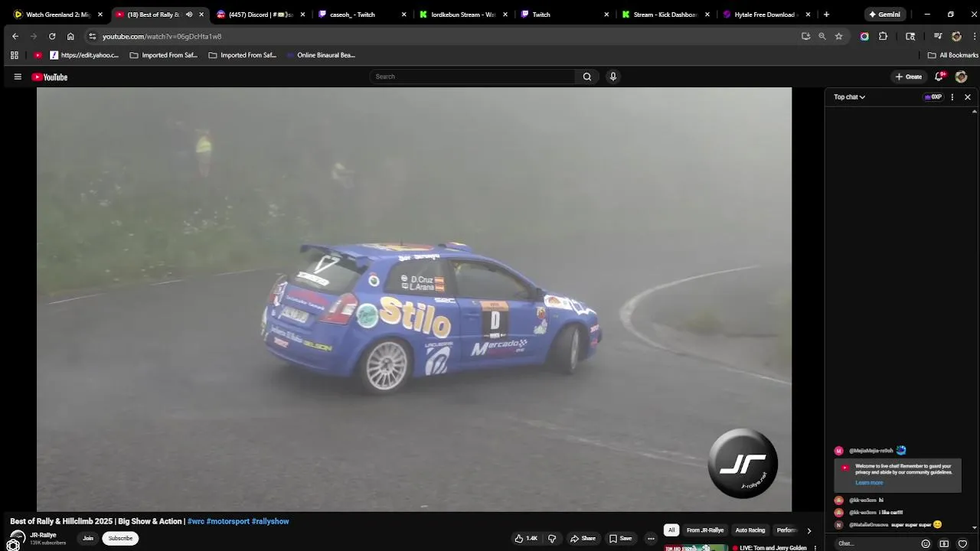This screenshot has height=551, width=980.
Task: Go to YouTube home via logo
Action: click(x=50, y=77)
